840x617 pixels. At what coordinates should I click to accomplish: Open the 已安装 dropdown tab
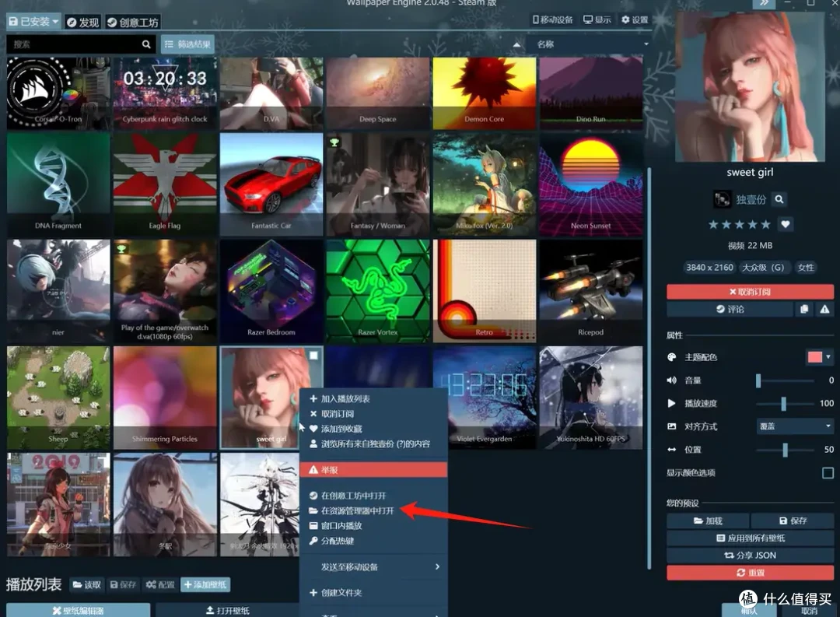point(33,22)
